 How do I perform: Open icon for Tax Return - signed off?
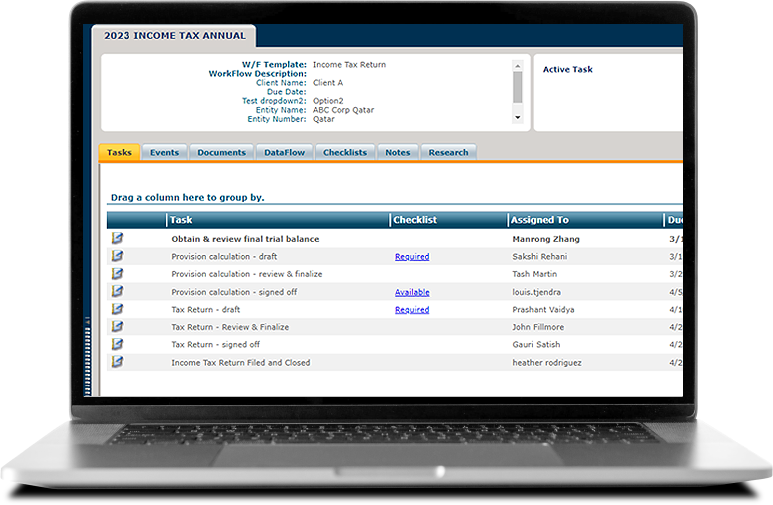[117, 345]
